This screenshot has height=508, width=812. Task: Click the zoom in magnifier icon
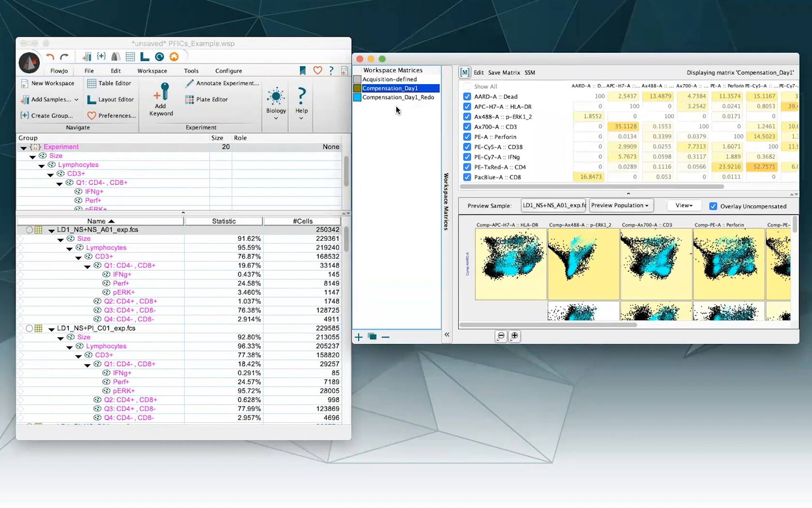tap(515, 336)
